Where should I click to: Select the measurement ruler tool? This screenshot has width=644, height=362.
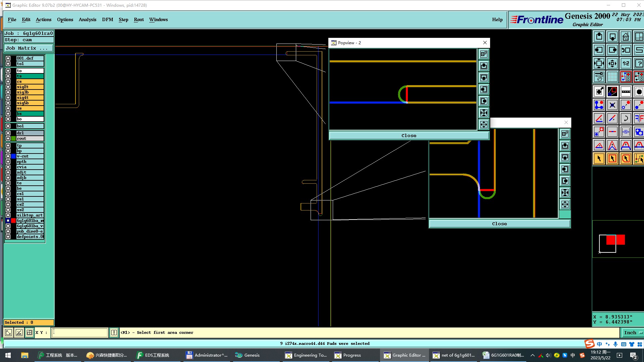[626, 92]
